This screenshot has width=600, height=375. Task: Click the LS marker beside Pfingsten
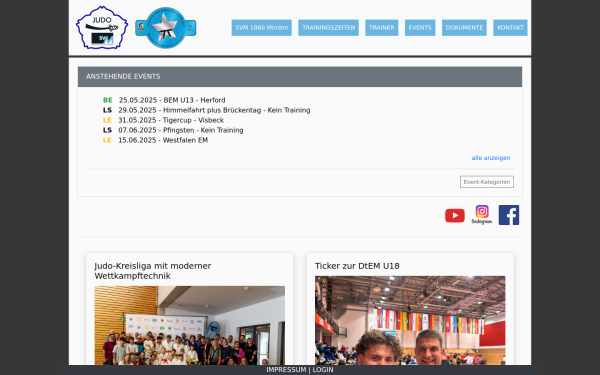tap(107, 130)
